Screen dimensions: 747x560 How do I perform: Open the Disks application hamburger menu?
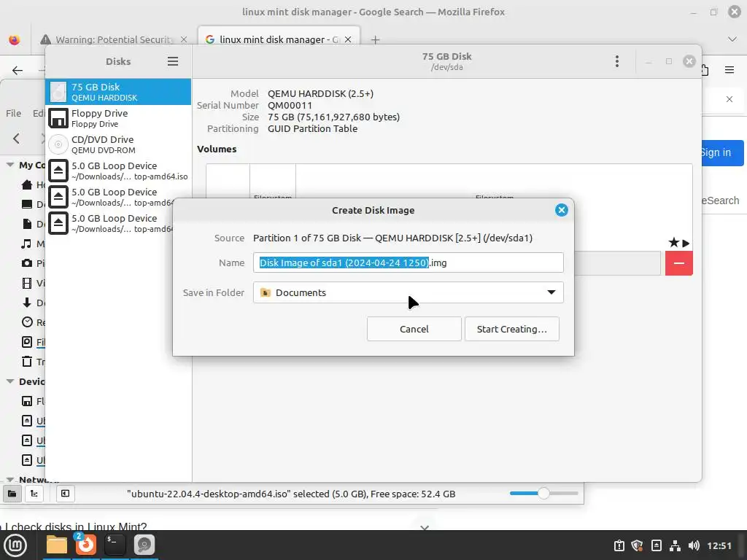[172, 61]
